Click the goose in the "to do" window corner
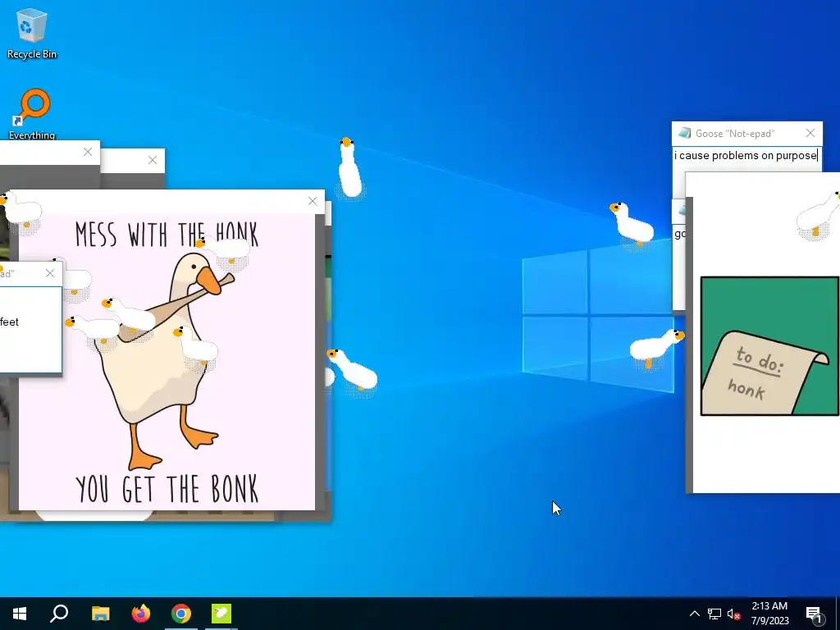Screen dimensions: 840x630 click(819, 216)
